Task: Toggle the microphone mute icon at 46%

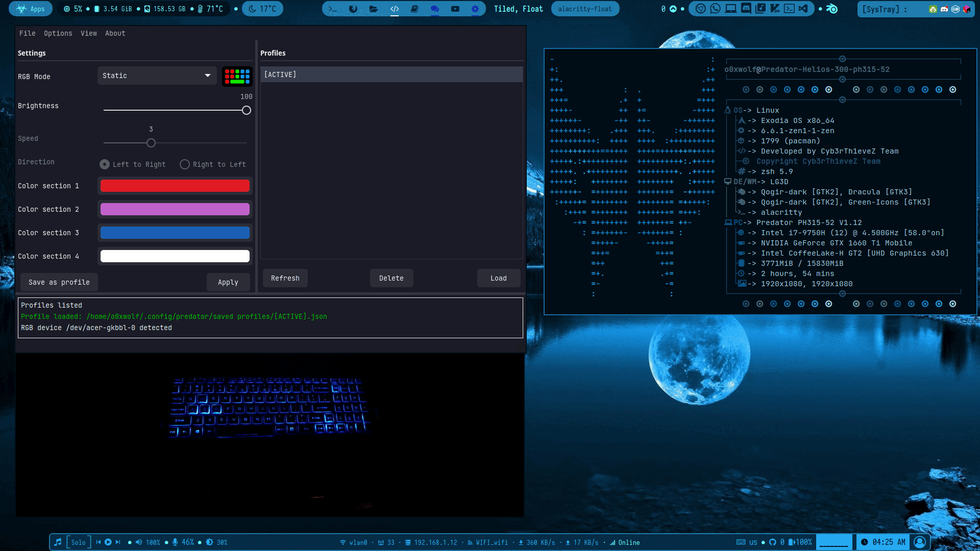Action: click(x=175, y=542)
